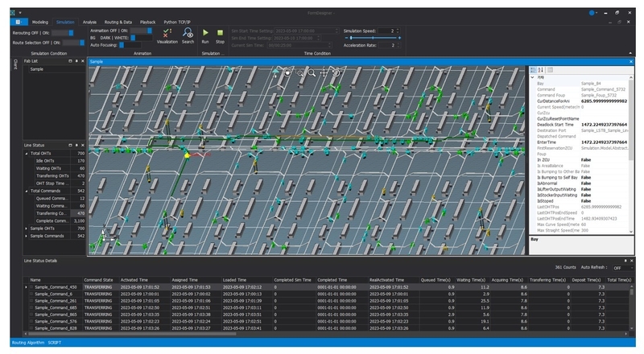Expand the Sample OHTs tree node
Image resolution: width=644 pixels, height=354 pixels.
(27, 228)
